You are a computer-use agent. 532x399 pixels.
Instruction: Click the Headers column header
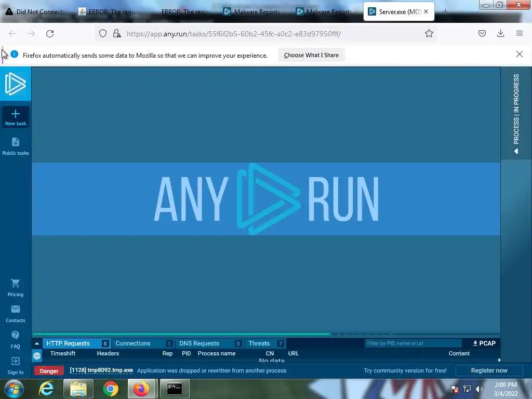[108, 353]
